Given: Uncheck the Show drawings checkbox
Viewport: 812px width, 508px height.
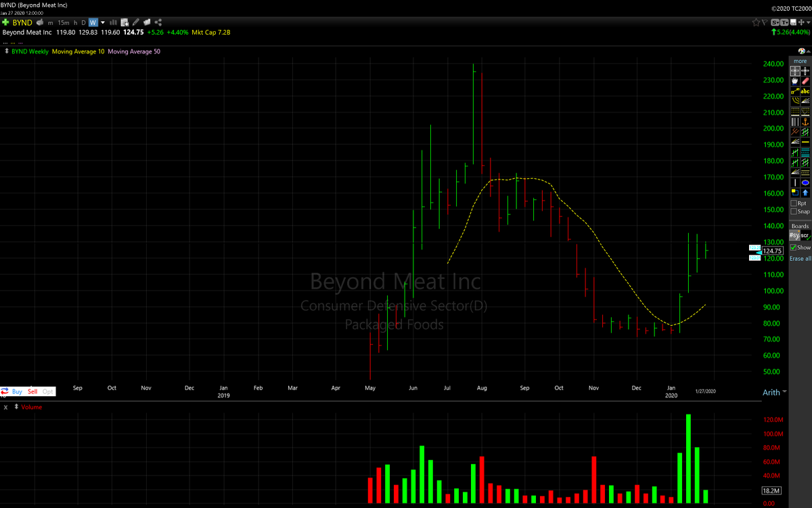Looking at the screenshot, I should pyautogui.click(x=794, y=248).
